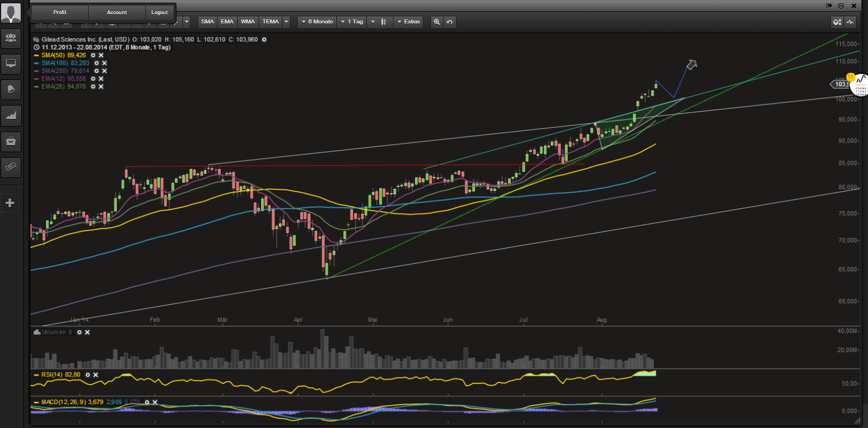Screen dimensions: 868x428
Task: Click the Logout button
Action: (159, 12)
